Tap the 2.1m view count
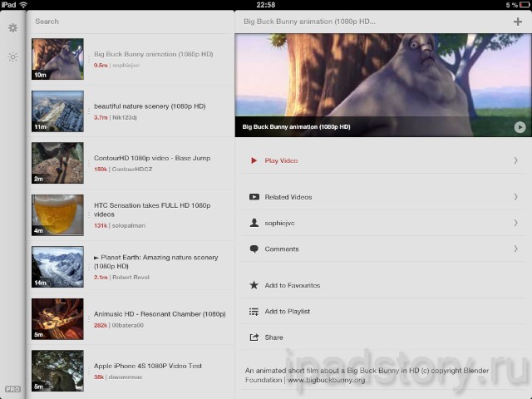532x399 pixels. tap(101, 277)
